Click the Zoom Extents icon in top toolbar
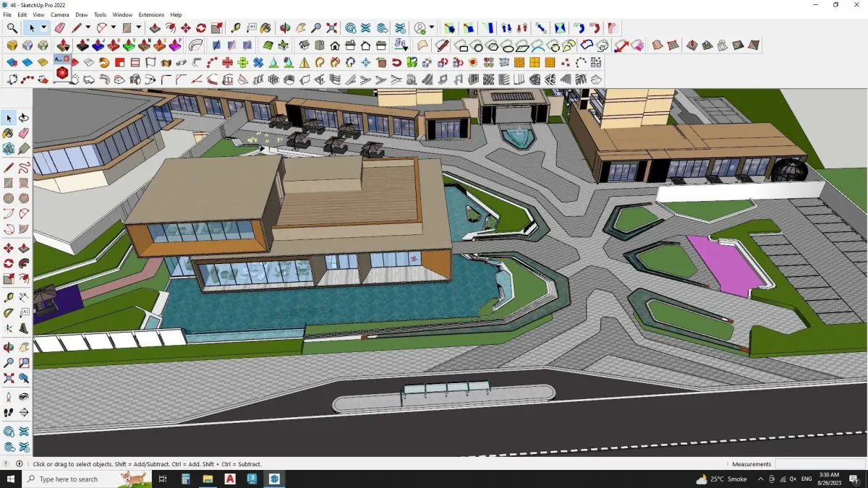 tap(332, 28)
